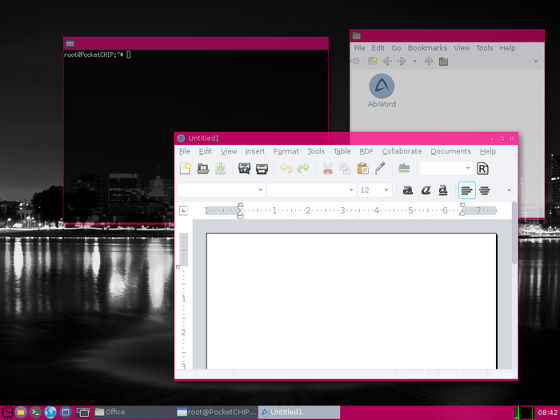Open the Bookmarks menu in file manager

coord(427,48)
